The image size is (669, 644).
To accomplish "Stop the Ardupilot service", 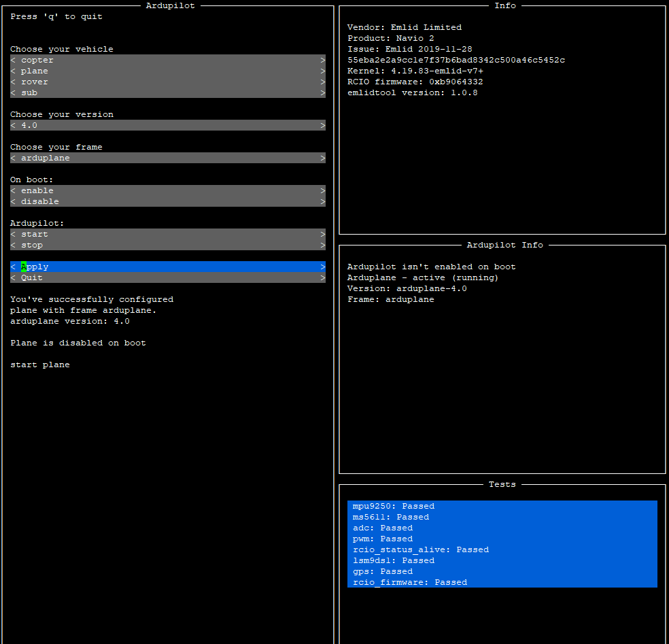I will [168, 245].
